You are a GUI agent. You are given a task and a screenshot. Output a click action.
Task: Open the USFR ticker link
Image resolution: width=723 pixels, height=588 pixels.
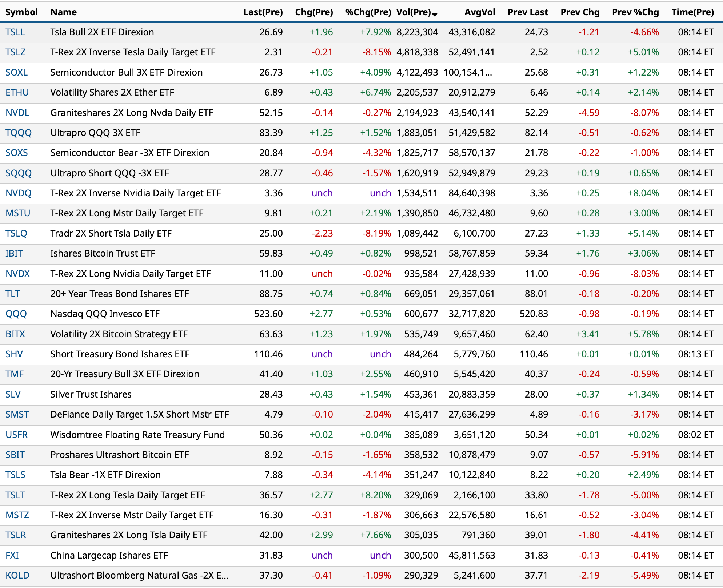(16, 435)
